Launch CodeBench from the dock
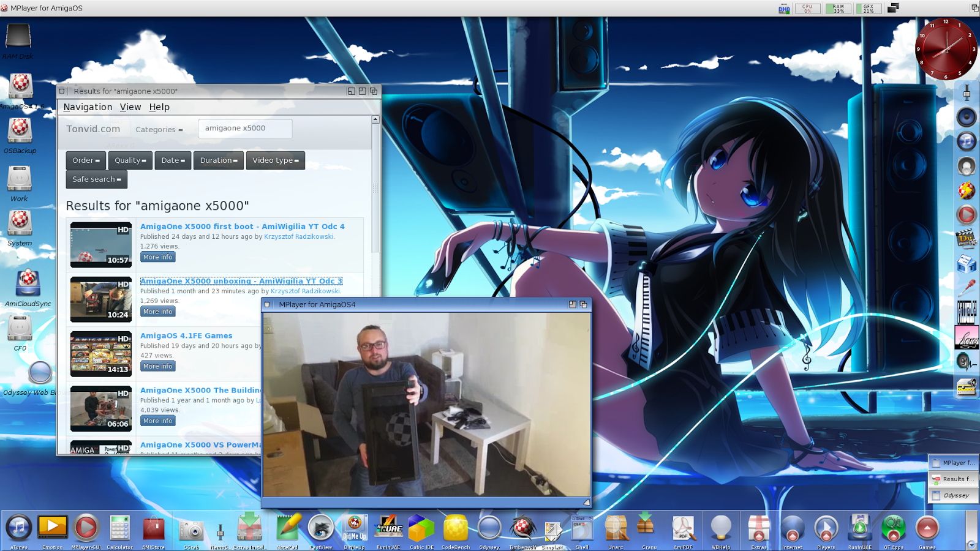The height and width of the screenshot is (551, 980). (x=456, y=528)
